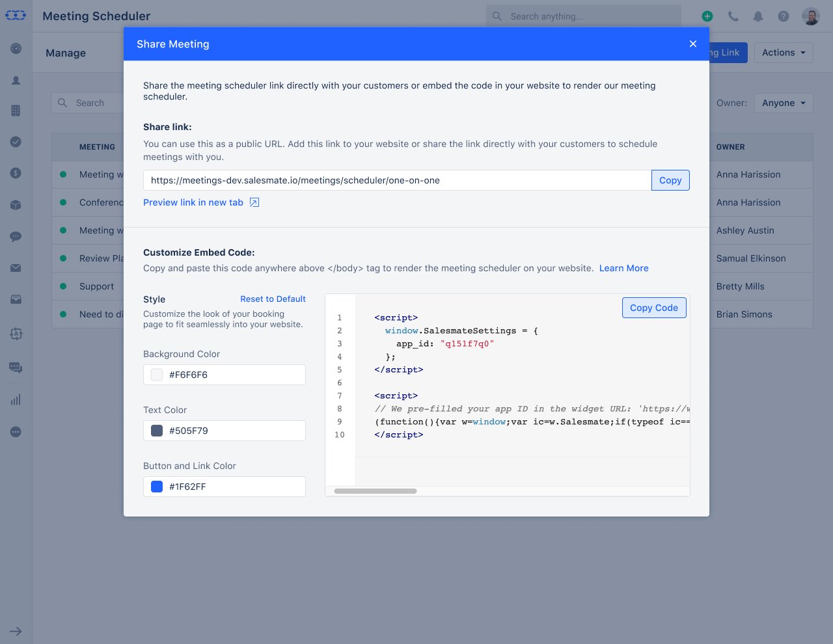Open the Activities checkmark icon in sidebar
Image resolution: width=833 pixels, height=644 pixels.
click(16, 142)
